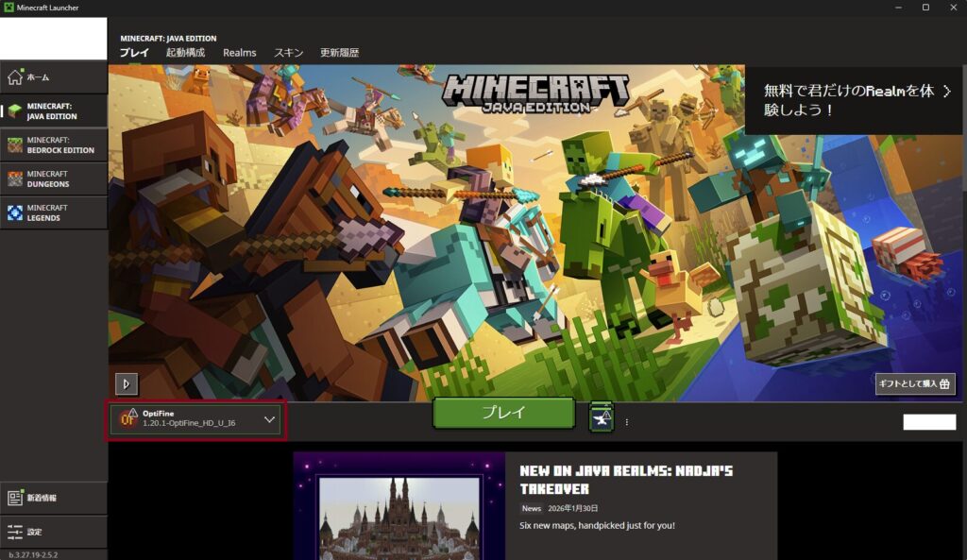Expand the OptiFine installation dropdown
Image resolution: width=967 pixels, height=560 pixels.
coord(196,418)
